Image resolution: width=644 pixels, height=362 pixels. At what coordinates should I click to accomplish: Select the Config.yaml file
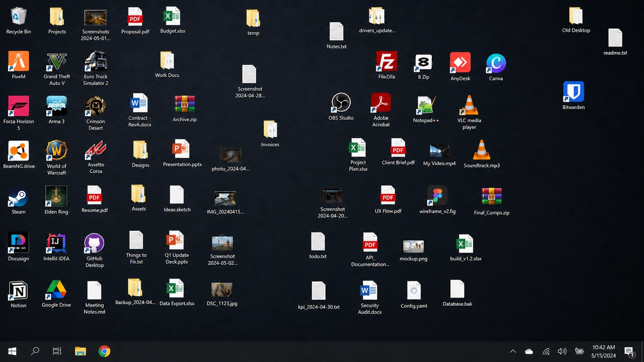(x=414, y=291)
